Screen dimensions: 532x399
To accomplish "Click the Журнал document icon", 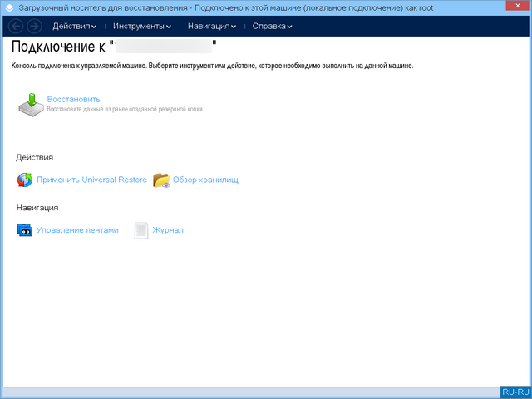I will (141, 230).
